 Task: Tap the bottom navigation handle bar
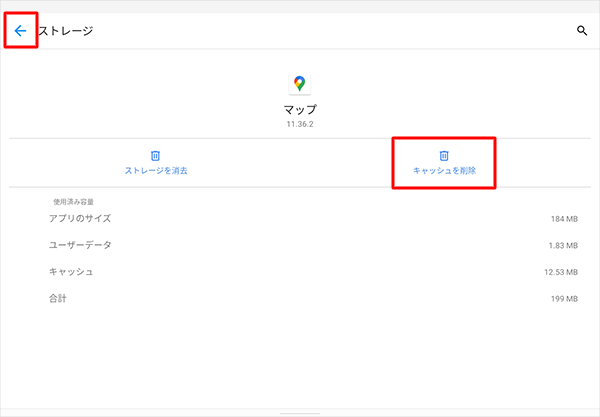point(299,412)
